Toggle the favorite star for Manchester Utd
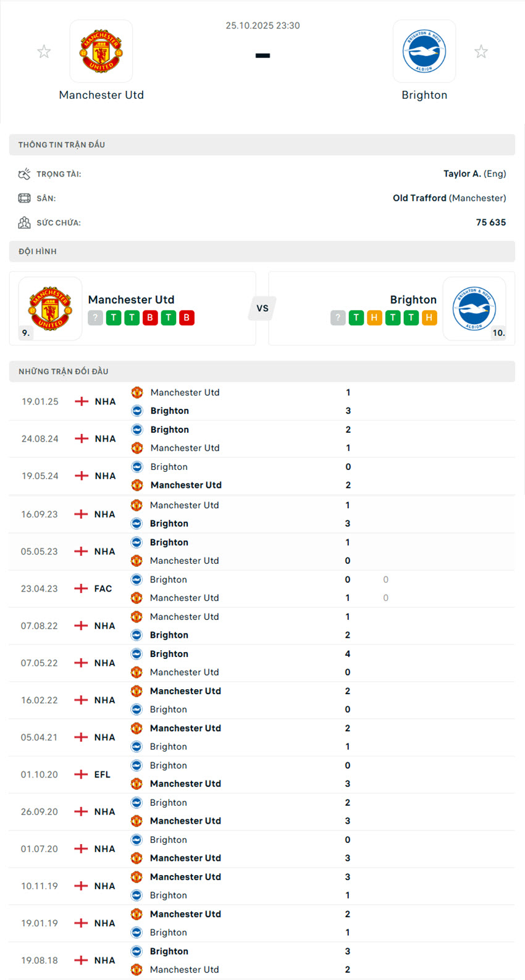 (44, 51)
